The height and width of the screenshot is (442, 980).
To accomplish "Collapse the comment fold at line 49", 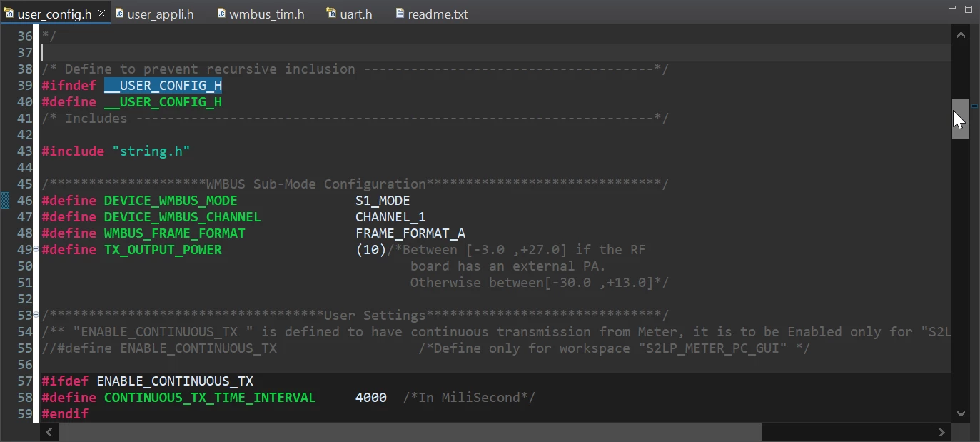I will (37, 249).
